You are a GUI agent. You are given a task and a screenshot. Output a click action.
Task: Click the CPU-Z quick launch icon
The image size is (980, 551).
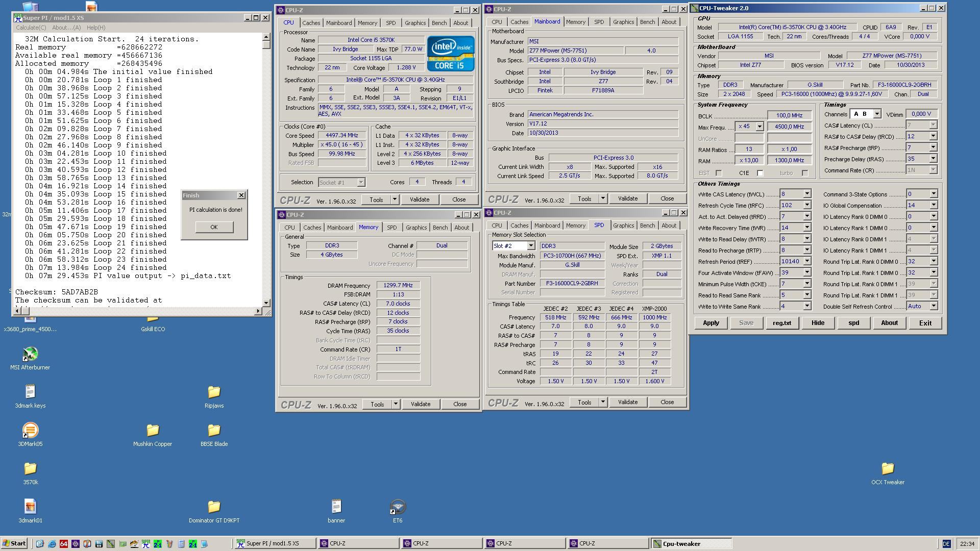pos(76,544)
